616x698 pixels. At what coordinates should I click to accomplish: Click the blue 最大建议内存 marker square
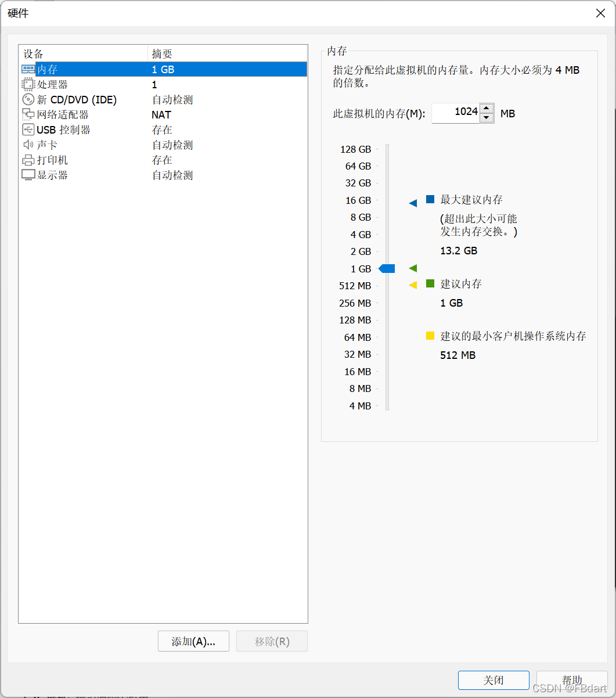pos(430,199)
